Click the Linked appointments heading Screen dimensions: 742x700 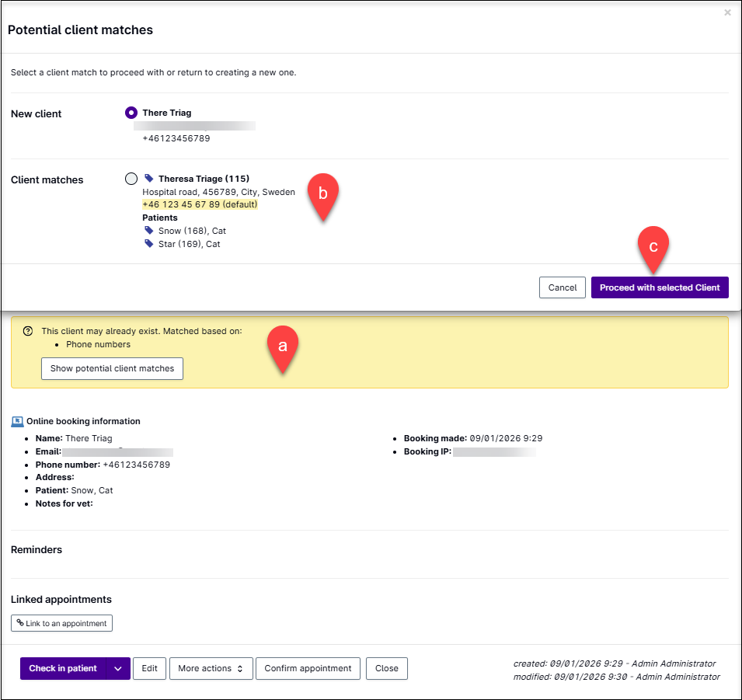point(61,599)
